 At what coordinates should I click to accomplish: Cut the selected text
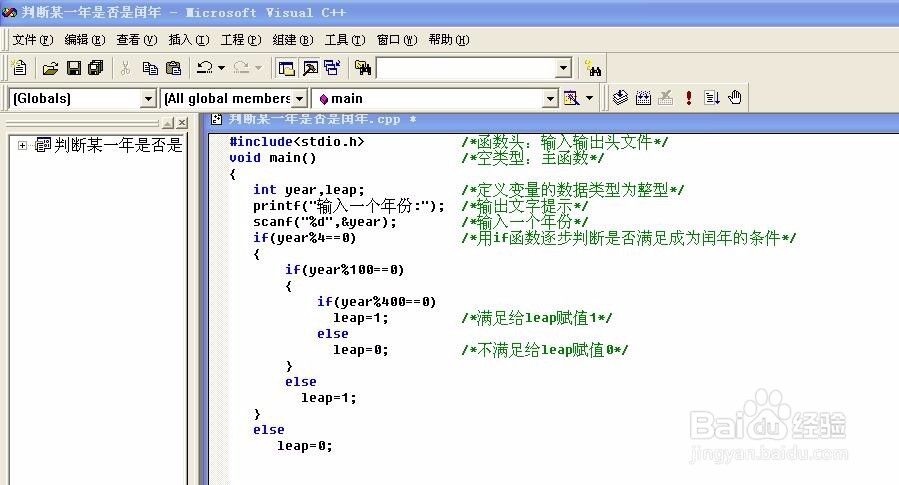(x=125, y=68)
